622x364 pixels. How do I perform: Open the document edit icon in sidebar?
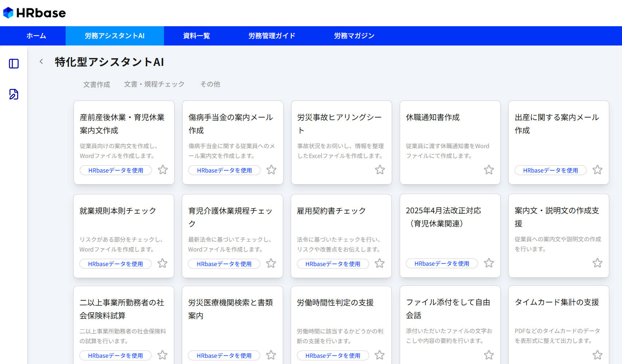point(14,94)
